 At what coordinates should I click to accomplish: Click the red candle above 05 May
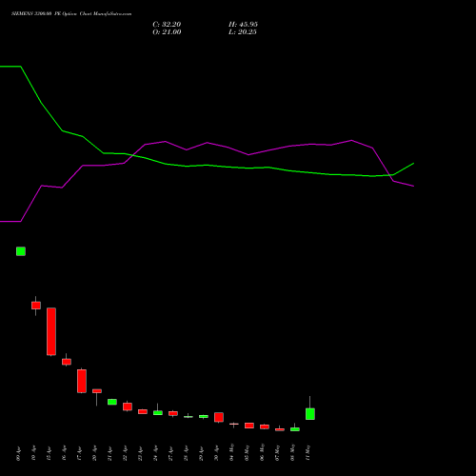(x=249, y=426)
